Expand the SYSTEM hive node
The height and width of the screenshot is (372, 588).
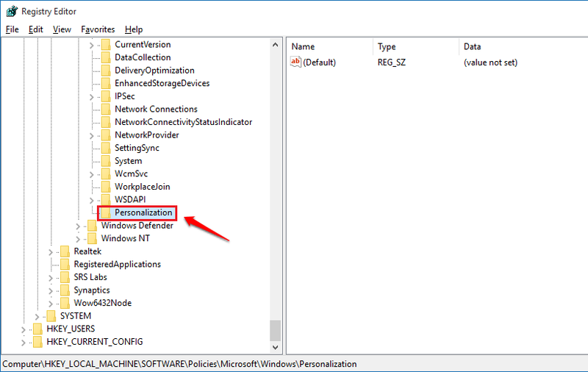(37, 317)
